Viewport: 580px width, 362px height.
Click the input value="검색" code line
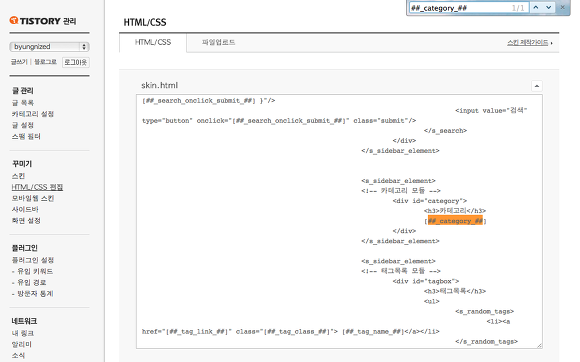tap(491, 110)
